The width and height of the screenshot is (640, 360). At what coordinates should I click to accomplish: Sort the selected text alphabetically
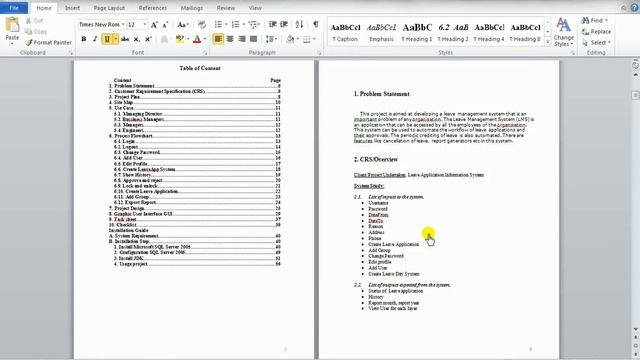(299, 25)
